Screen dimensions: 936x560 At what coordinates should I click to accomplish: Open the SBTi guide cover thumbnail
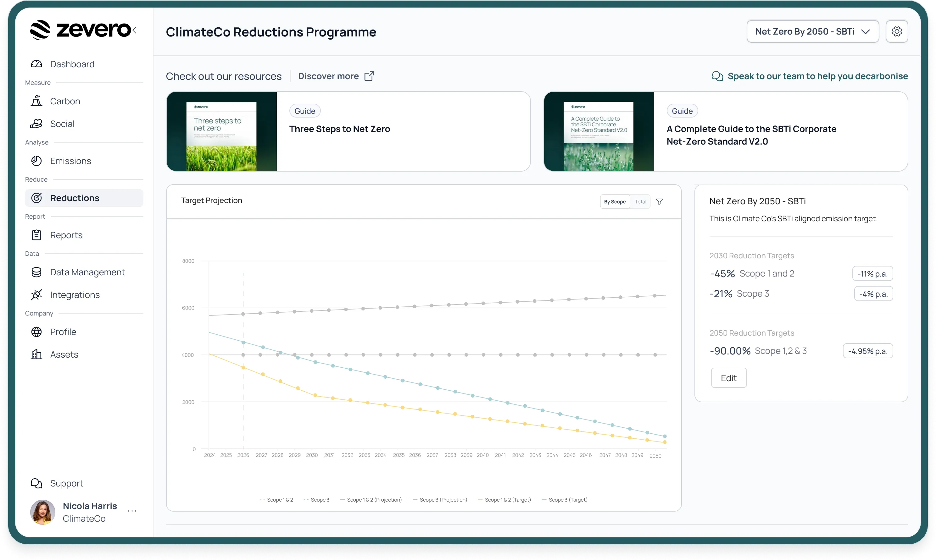pyautogui.click(x=599, y=131)
